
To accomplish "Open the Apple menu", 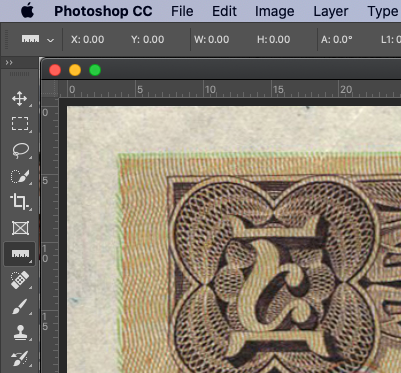I will click(x=27, y=11).
